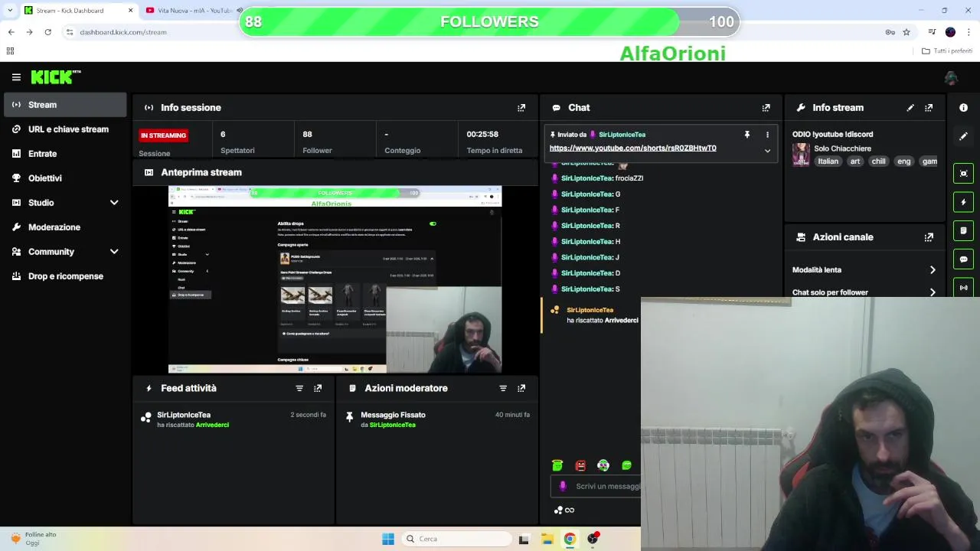This screenshot has width=980, height=551.
Task: Click the browser reload button
Action: coord(47,32)
